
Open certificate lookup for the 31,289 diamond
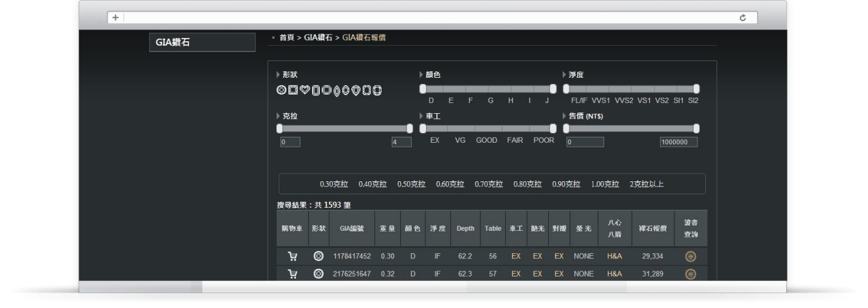(690, 273)
